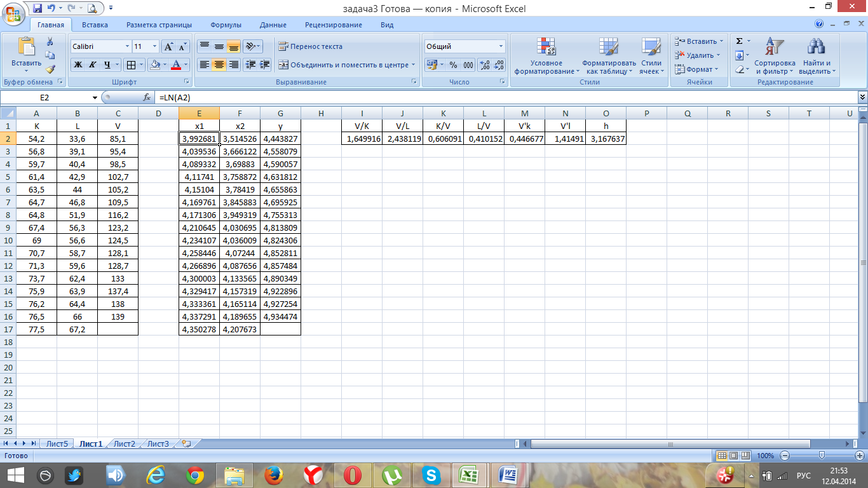Open Google Chrome from the taskbar

(x=195, y=475)
